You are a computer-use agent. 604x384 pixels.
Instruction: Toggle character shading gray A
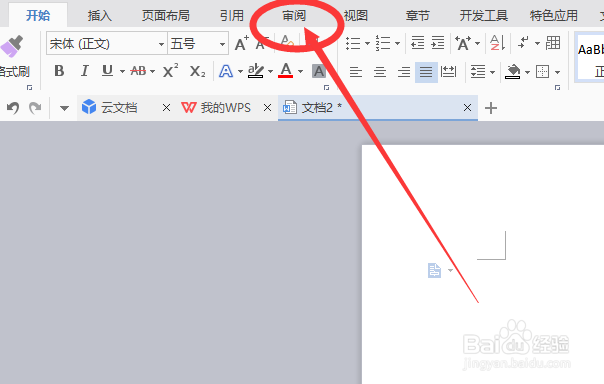[319, 71]
